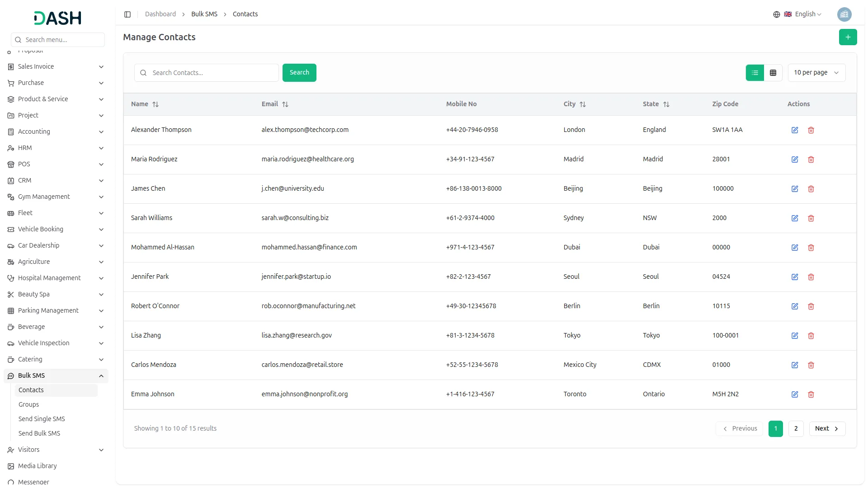Expand the Visitors menu
Screen dimensions: 868x488
point(56,450)
